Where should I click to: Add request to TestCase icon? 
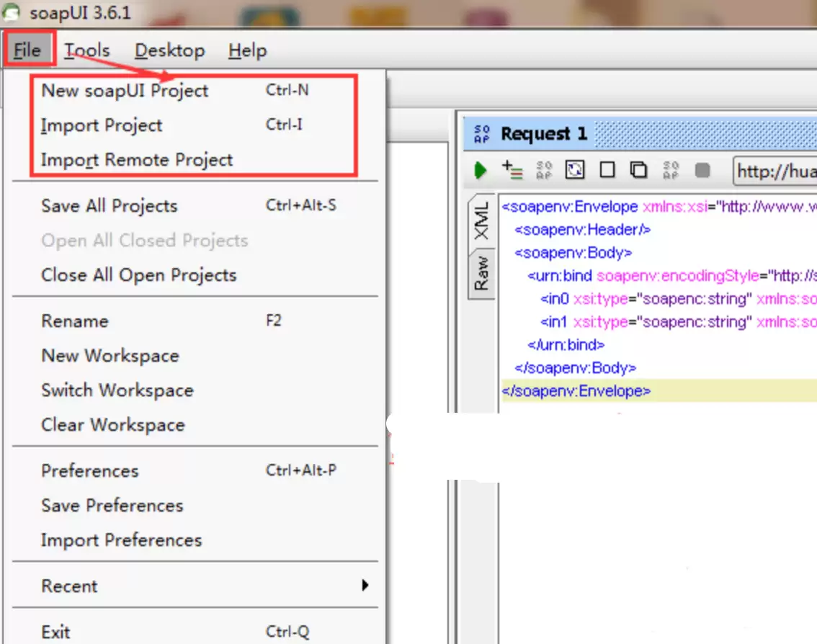point(512,170)
